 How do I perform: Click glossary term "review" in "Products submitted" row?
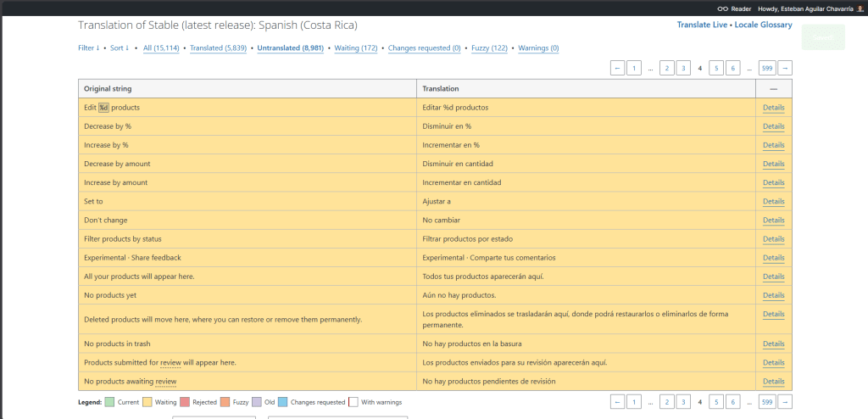tap(170, 363)
